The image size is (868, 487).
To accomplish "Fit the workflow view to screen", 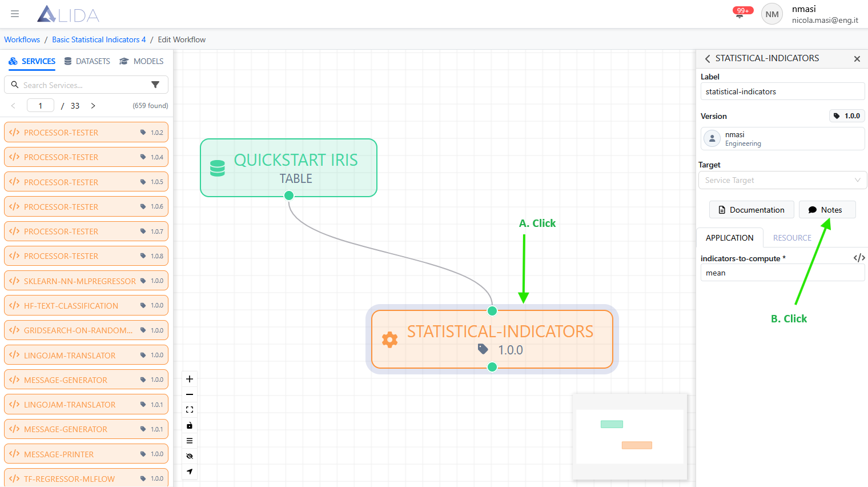I will (x=190, y=410).
